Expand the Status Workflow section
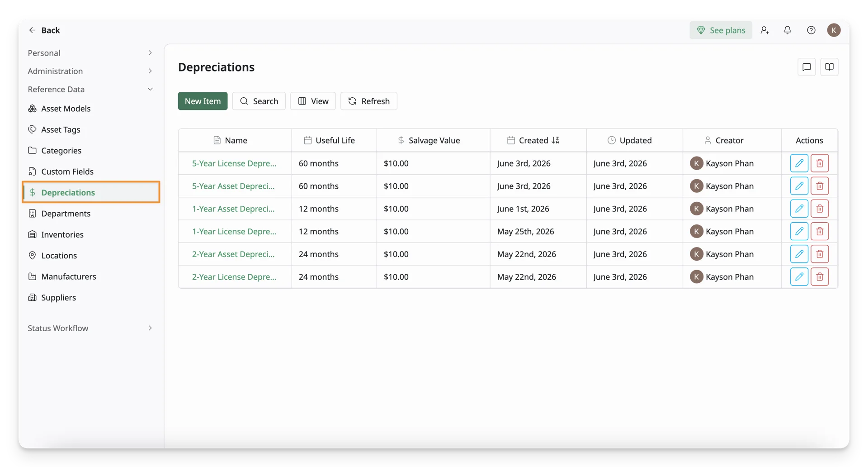 (x=90, y=328)
